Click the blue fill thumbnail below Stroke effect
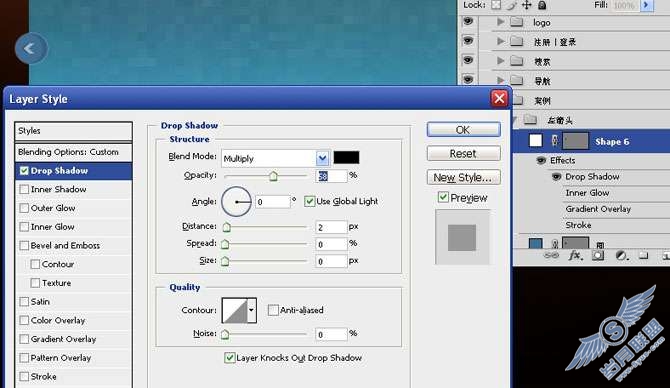Screen dimensions: 670x388 535,244
